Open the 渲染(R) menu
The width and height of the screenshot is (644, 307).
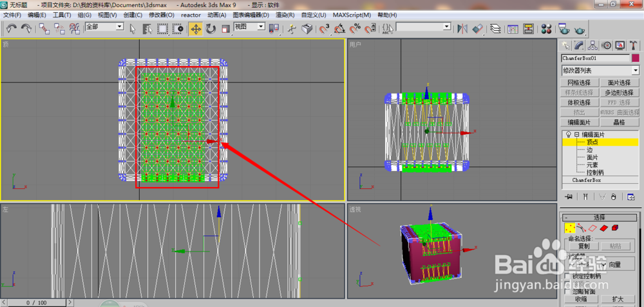pos(285,15)
